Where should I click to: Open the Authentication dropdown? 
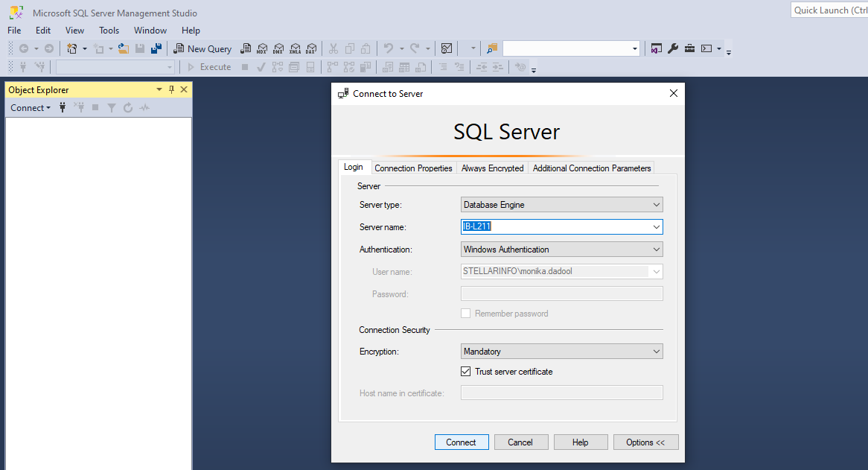pyautogui.click(x=561, y=249)
